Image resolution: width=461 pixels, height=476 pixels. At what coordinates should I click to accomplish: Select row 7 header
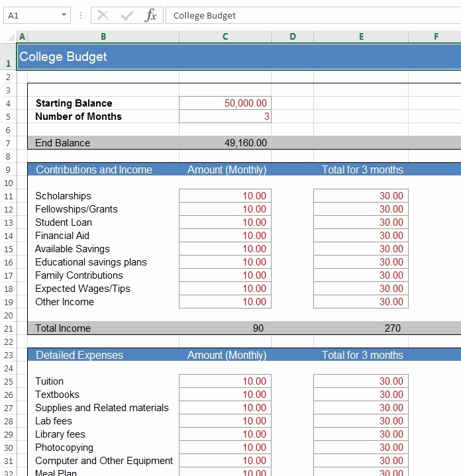tap(8, 143)
